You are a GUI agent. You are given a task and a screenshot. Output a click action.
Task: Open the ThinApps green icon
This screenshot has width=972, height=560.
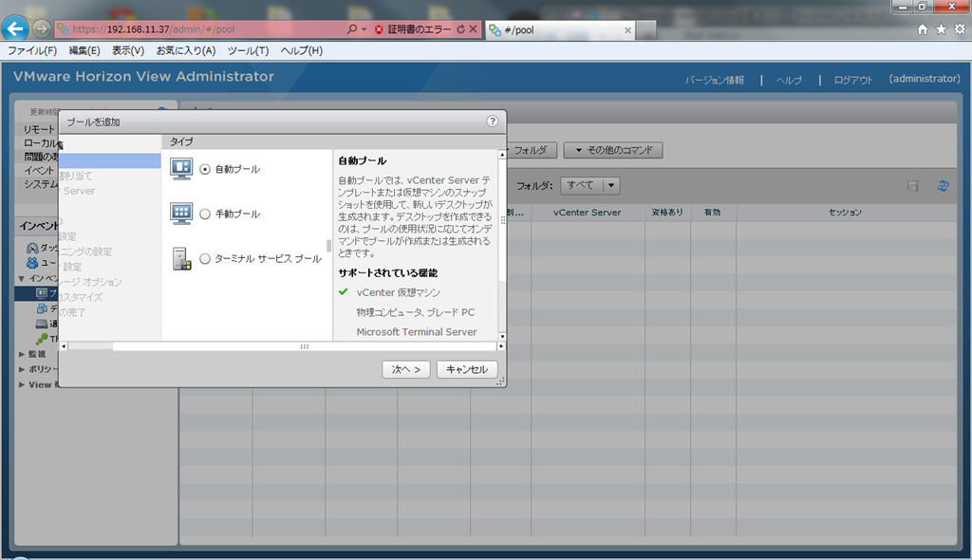[42, 339]
